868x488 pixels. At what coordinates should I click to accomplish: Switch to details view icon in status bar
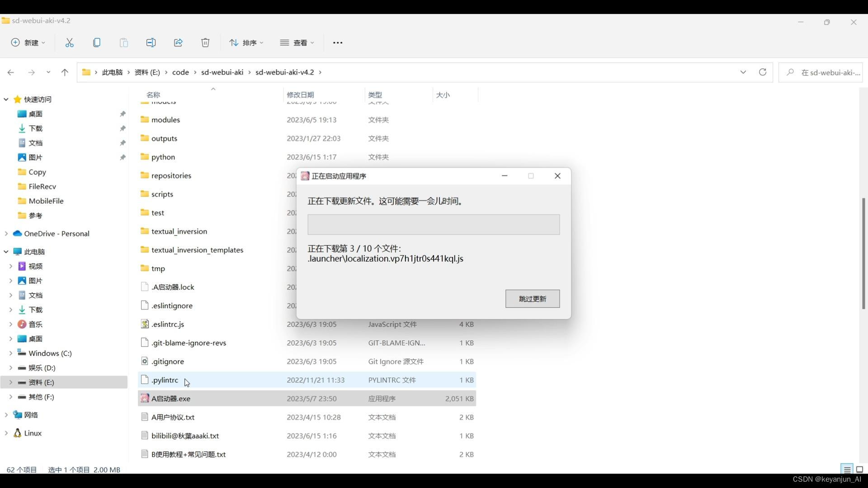847,469
